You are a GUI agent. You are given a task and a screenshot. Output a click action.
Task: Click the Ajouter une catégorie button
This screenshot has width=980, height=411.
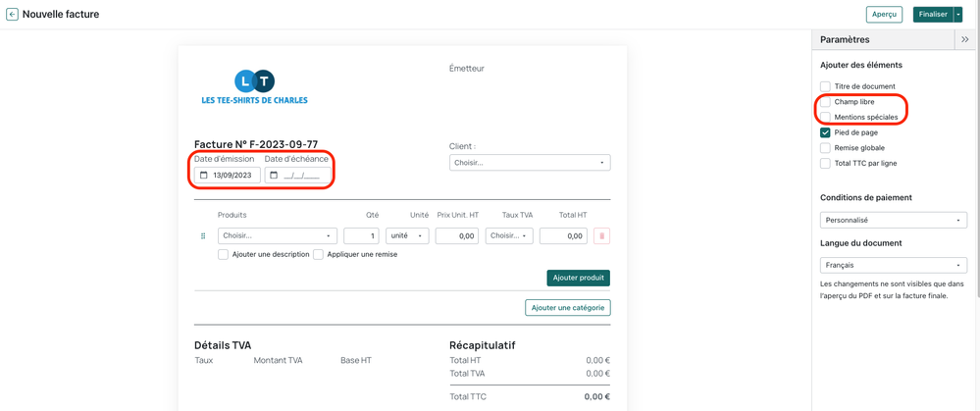click(567, 308)
